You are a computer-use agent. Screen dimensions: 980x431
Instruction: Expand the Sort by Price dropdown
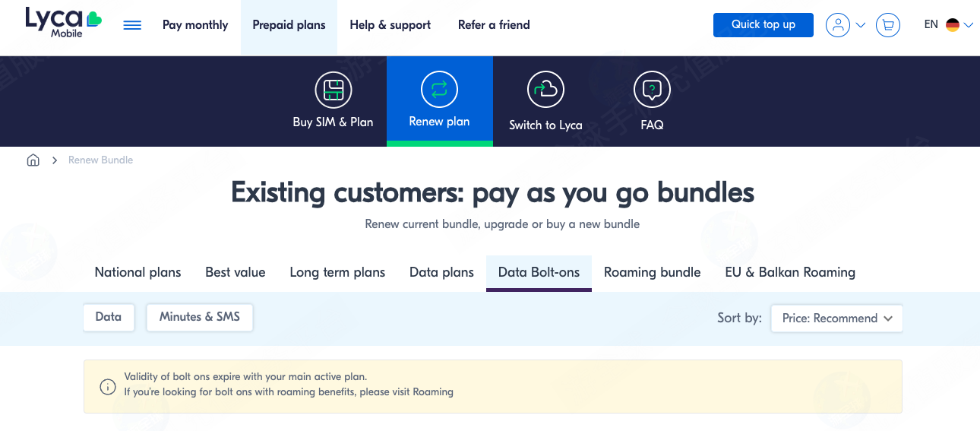[x=836, y=318]
